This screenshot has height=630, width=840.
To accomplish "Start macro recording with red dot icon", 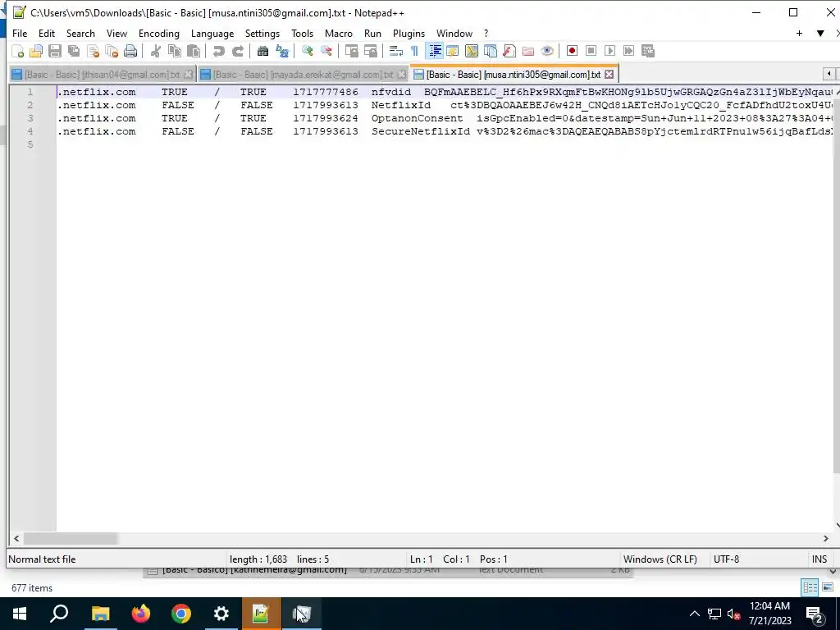I will pyautogui.click(x=572, y=51).
